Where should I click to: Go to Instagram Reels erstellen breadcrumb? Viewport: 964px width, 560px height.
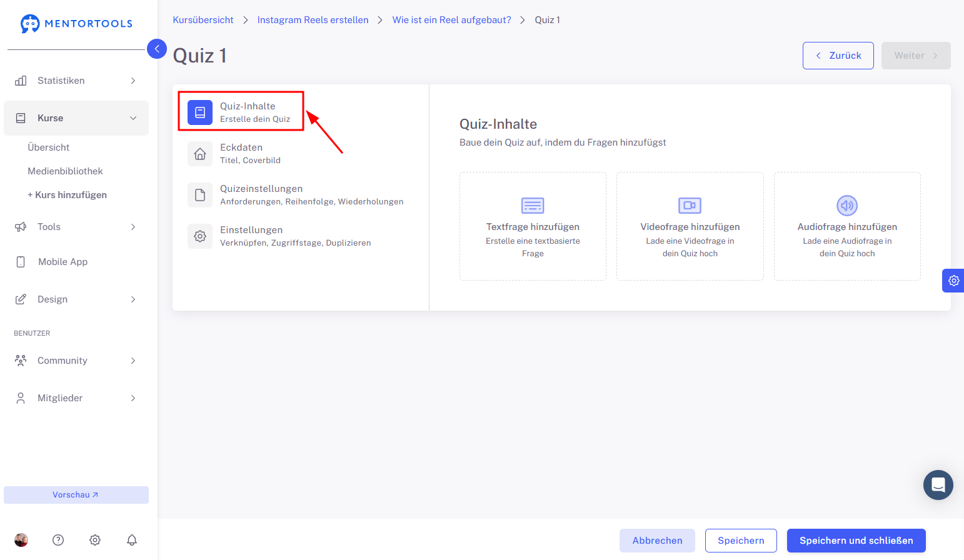(x=313, y=20)
